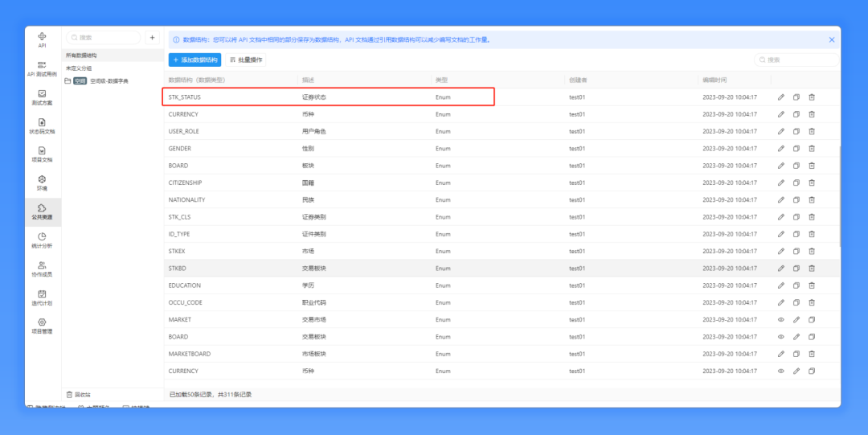Open API 测试用例 in sidebar
Screen dimensions: 868x435
pyautogui.click(x=42, y=68)
